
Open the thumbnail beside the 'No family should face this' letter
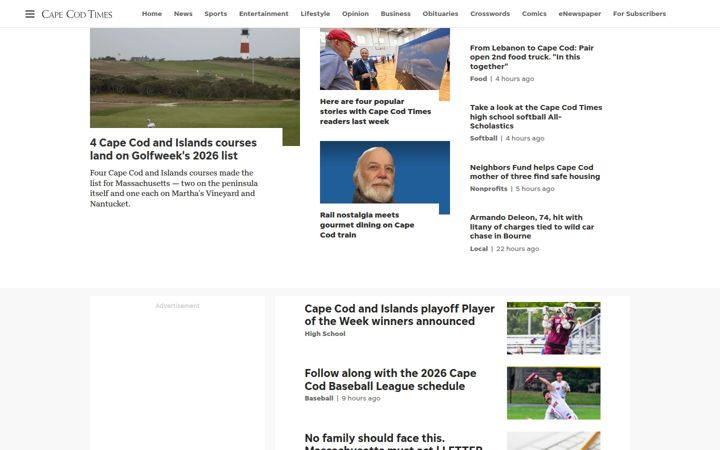[x=553, y=441]
